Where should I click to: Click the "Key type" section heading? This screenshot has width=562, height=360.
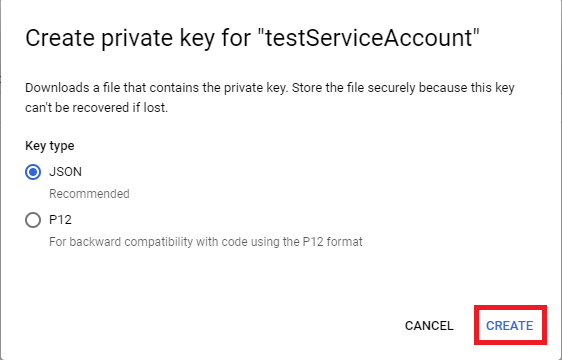tap(50, 146)
